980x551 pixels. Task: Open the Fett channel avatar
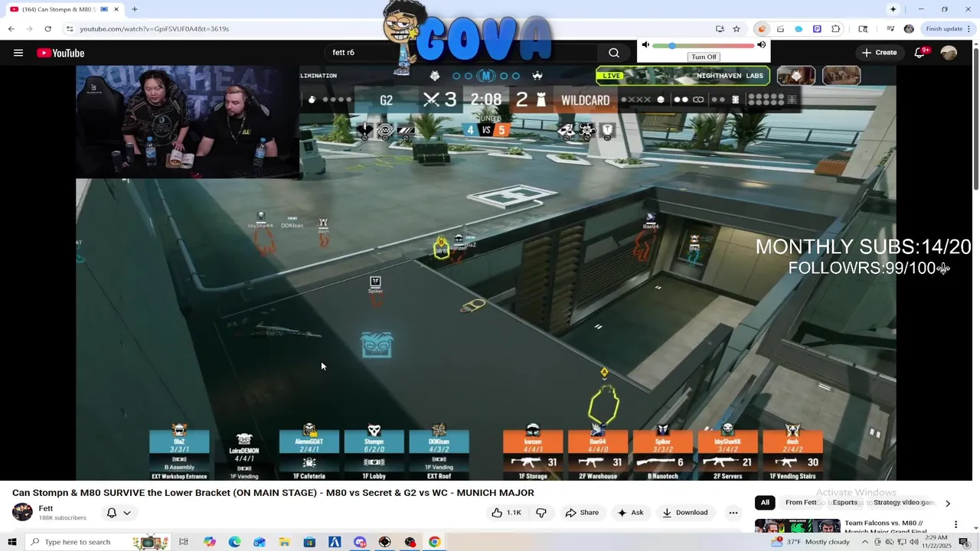coord(22,512)
